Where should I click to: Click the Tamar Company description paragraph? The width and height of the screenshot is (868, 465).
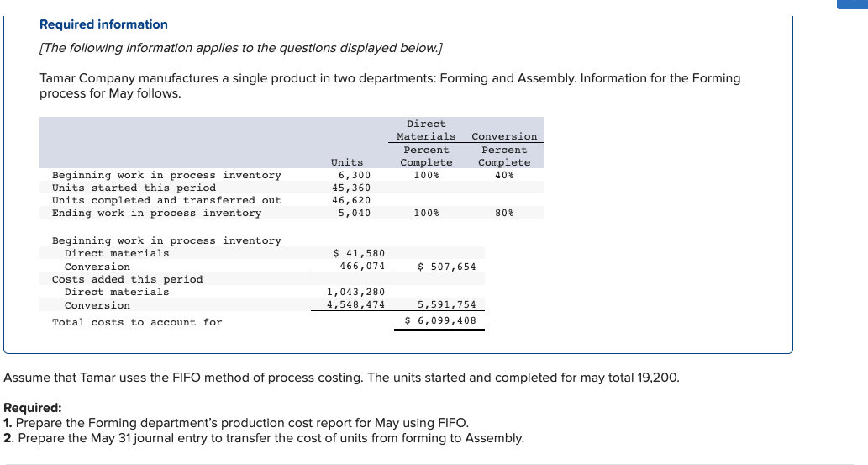390,86
